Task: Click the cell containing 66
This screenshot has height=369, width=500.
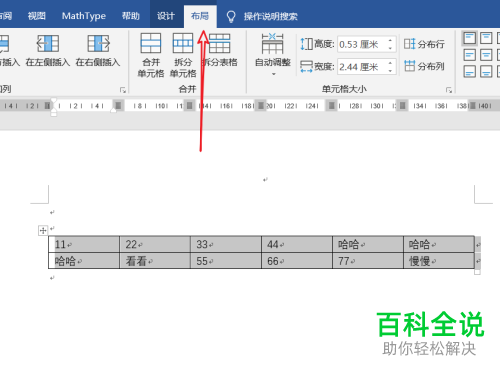Action: click(x=297, y=261)
